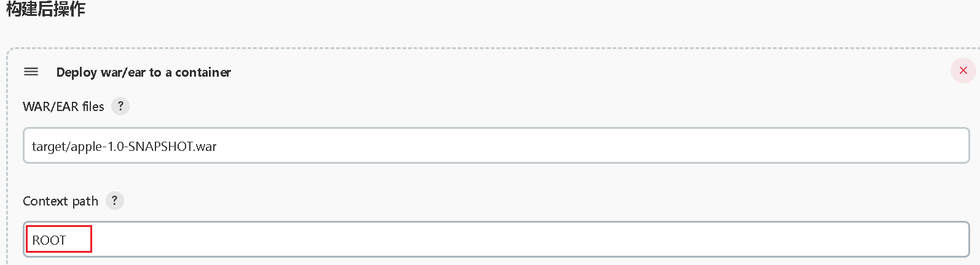The height and width of the screenshot is (265, 980).
Task: Focus the Context path input field
Action: pos(496,239)
